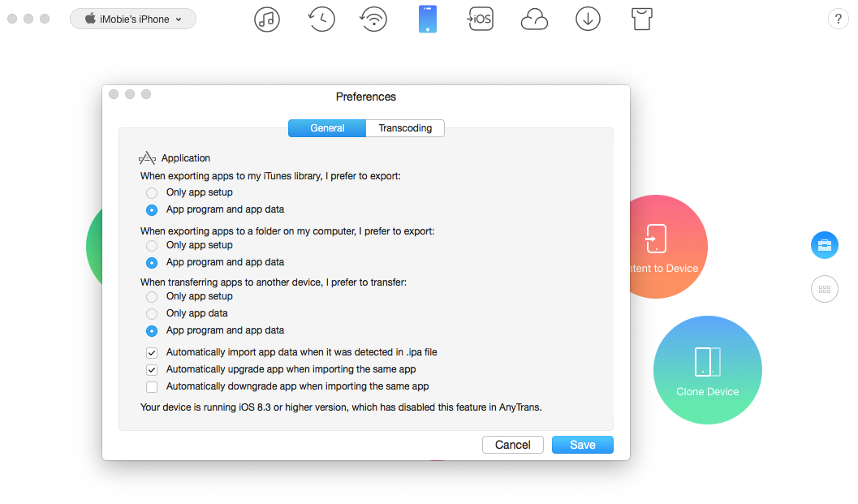Disable automatic app upgrade when importing same app

(x=152, y=369)
